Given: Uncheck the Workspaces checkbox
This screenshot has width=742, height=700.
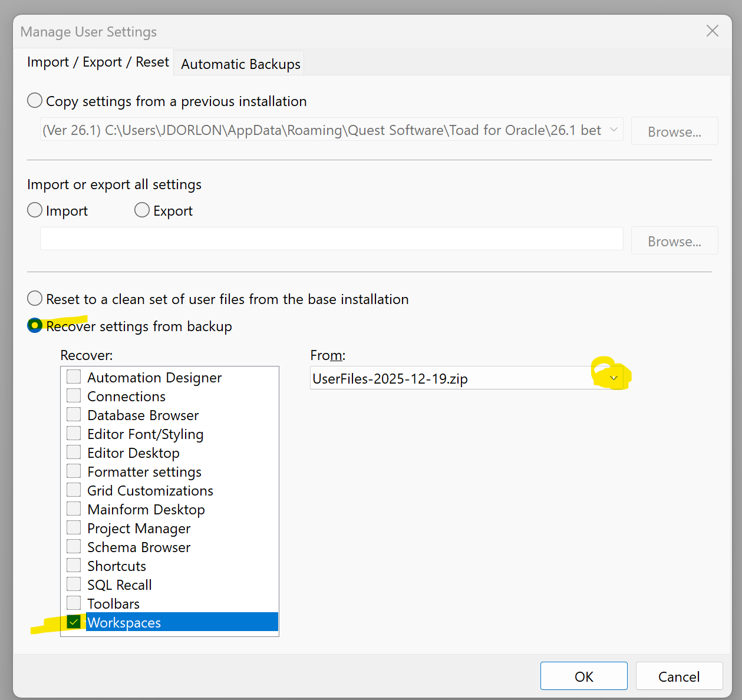Looking at the screenshot, I should (x=74, y=622).
